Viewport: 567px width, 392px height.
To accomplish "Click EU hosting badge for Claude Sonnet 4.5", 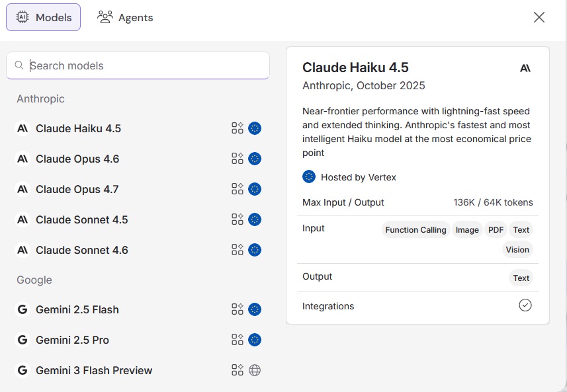I will pos(255,219).
